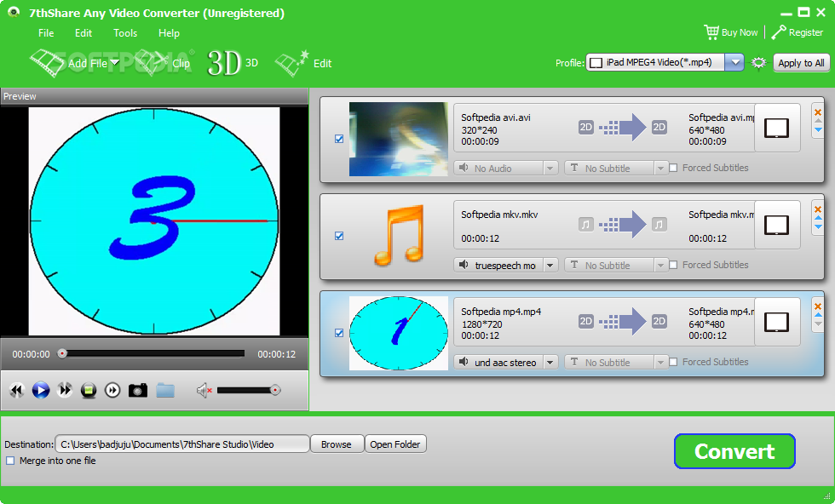Click the Register link
Image resolution: width=835 pixels, height=504 pixels.
coord(806,32)
